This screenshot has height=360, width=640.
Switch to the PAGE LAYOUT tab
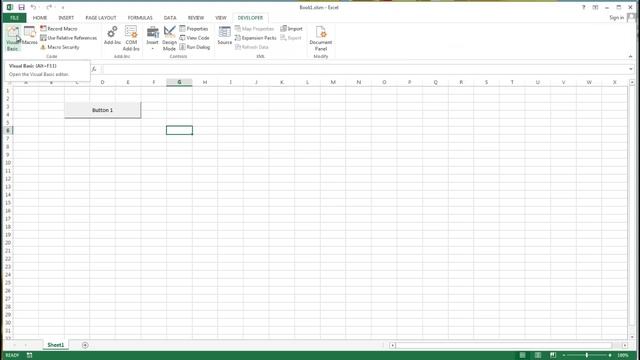pos(101,18)
